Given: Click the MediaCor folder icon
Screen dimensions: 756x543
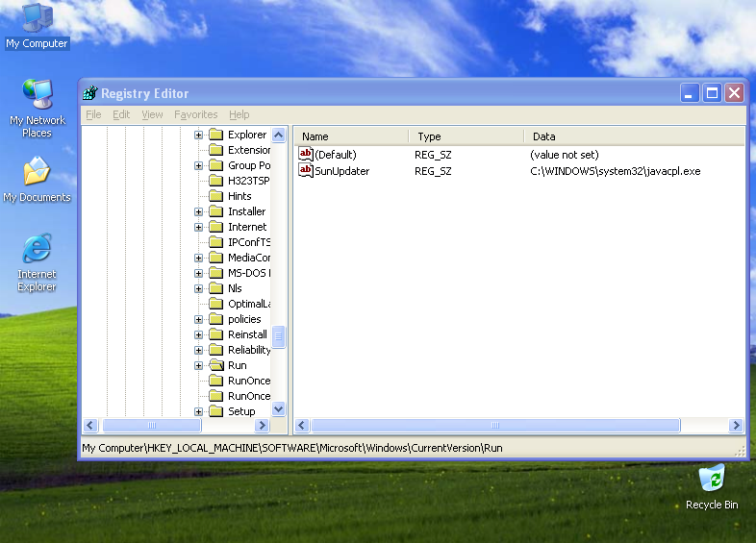Looking at the screenshot, I should (216, 258).
